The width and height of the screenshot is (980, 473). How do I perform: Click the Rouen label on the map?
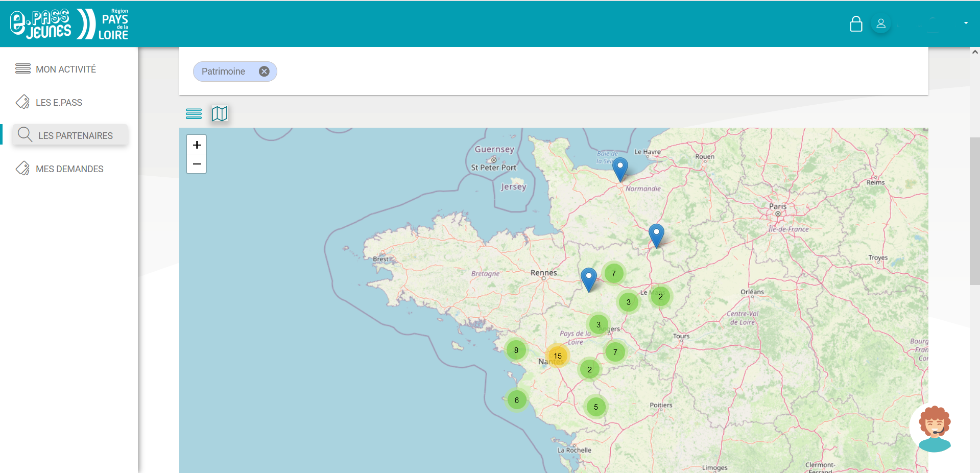705,156
